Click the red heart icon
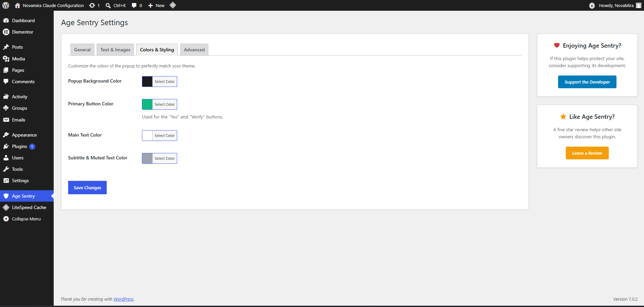Image resolution: width=644 pixels, height=307 pixels. coord(557,45)
